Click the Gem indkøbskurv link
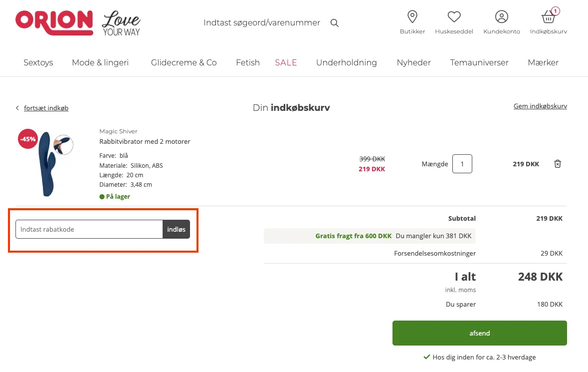Screen dimensions: 588x372 [x=540, y=106]
